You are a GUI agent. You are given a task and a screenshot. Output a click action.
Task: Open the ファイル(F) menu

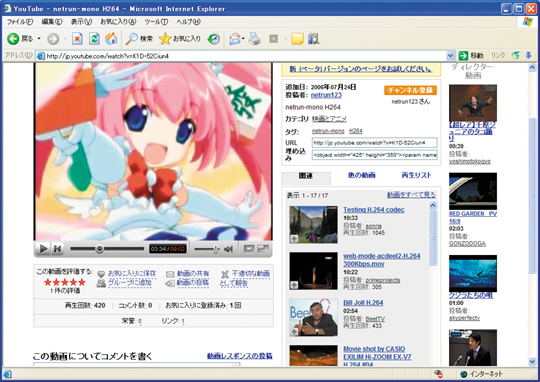click(x=20, y=22)
